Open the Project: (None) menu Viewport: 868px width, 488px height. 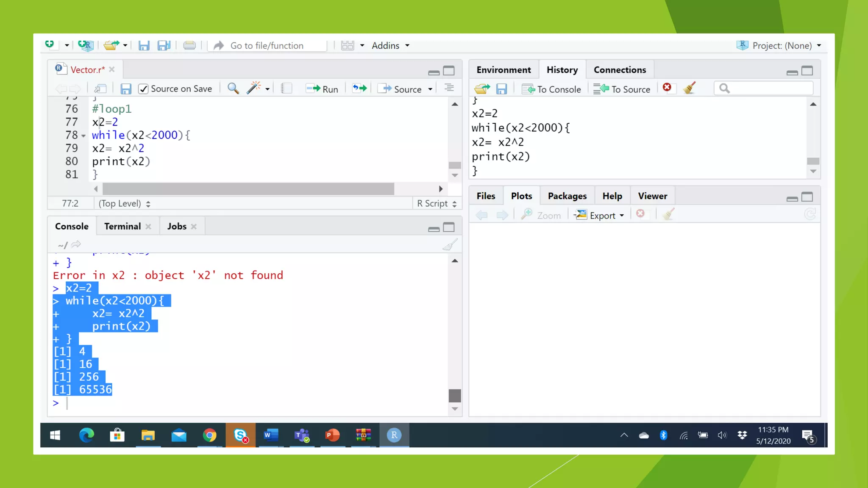(779, 45)
